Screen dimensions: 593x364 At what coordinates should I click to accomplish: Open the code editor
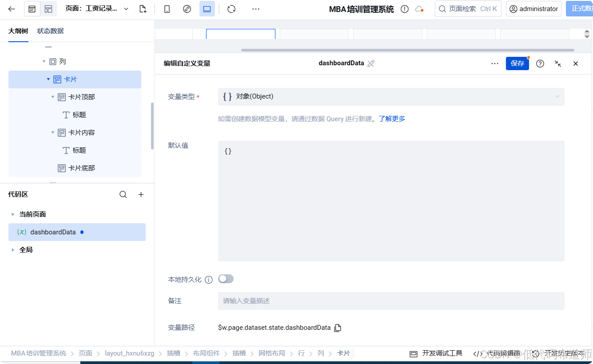[x=496, y=353]
